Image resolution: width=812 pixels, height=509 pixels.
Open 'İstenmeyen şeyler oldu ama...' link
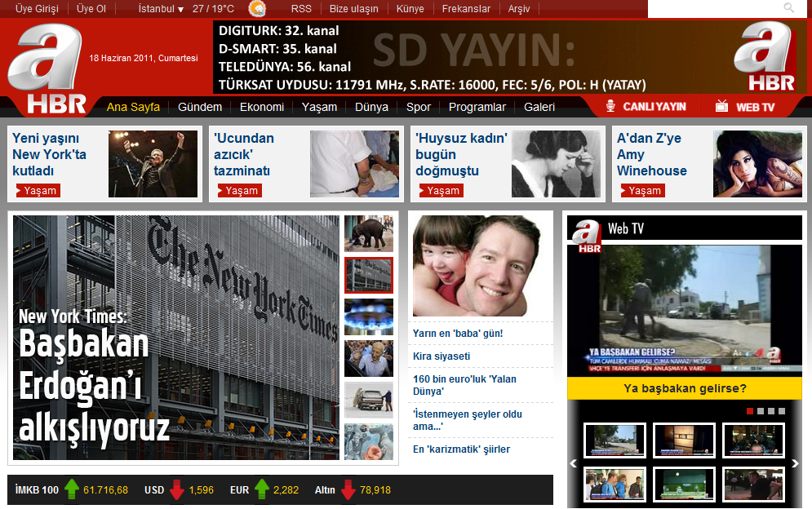(x=467, y=420)
